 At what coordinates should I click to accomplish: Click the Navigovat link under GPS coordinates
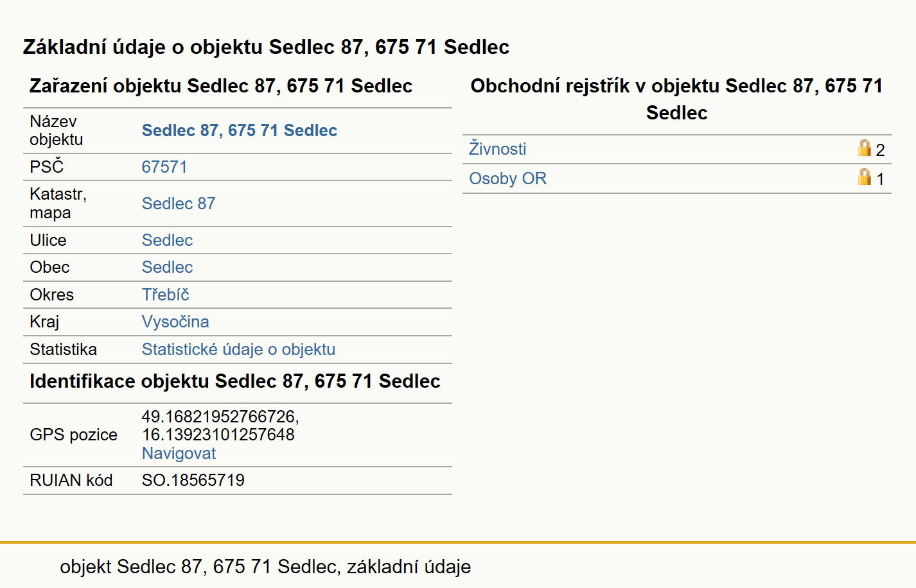(x=179, y=453)
